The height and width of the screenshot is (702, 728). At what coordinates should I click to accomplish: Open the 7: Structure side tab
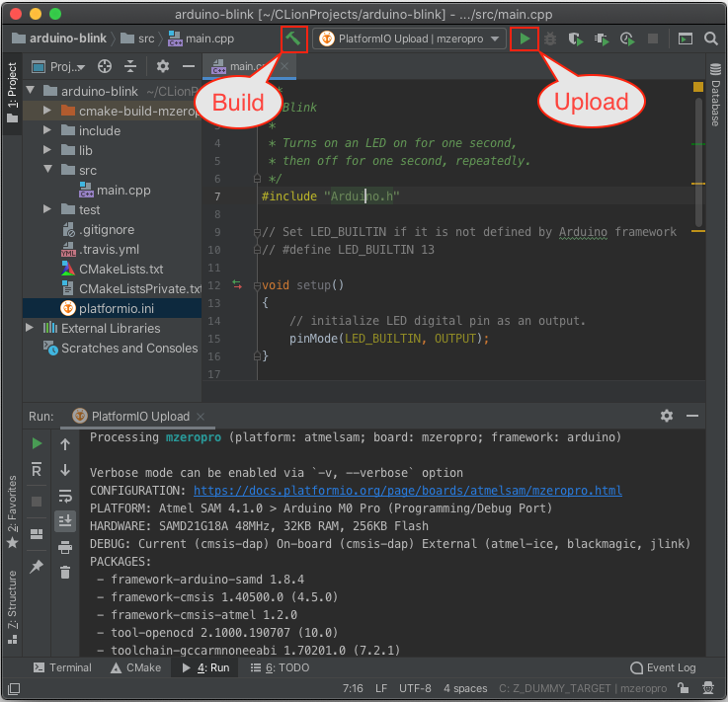(12, 607)
